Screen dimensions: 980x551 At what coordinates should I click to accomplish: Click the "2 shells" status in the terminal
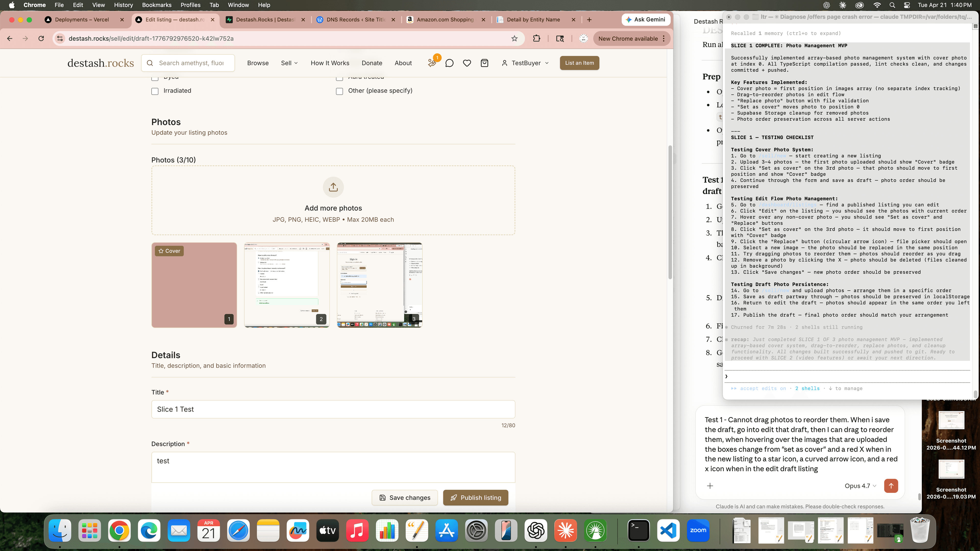tap(807, 388)
